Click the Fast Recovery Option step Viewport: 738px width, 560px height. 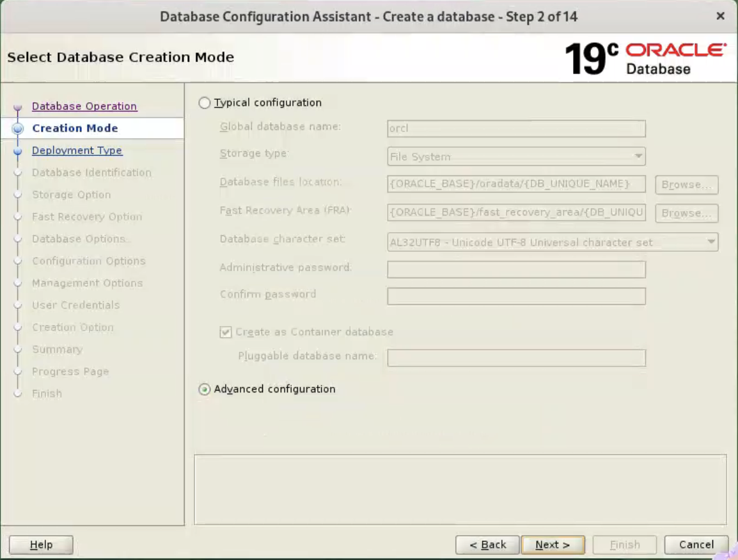pyautogui.click(x=86, y=217)
